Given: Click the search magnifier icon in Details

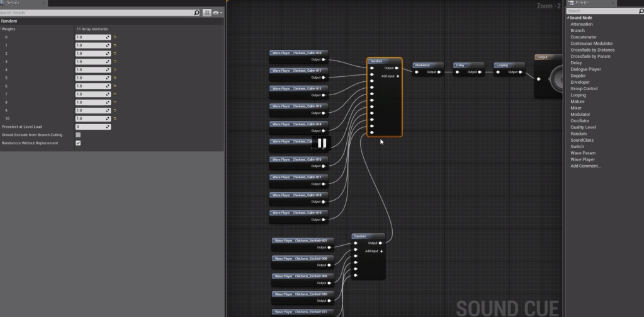Looking at the screenshot, I should click(197, 13).
